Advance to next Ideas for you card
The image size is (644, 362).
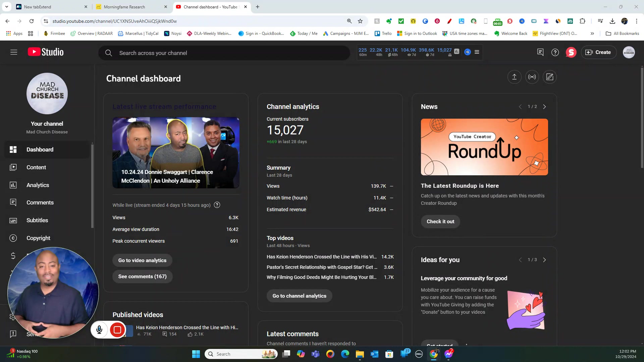pyautogui.click(x=544, y=260)
